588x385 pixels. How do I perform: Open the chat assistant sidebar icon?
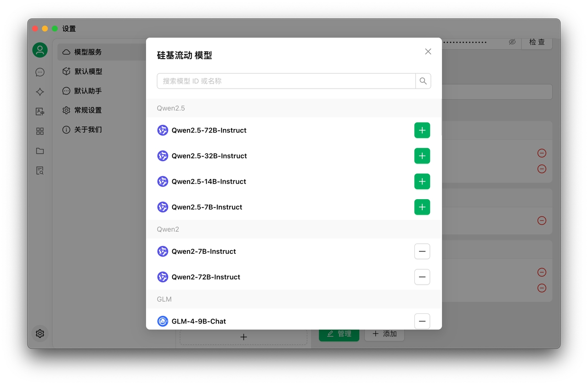pos(40,72)
